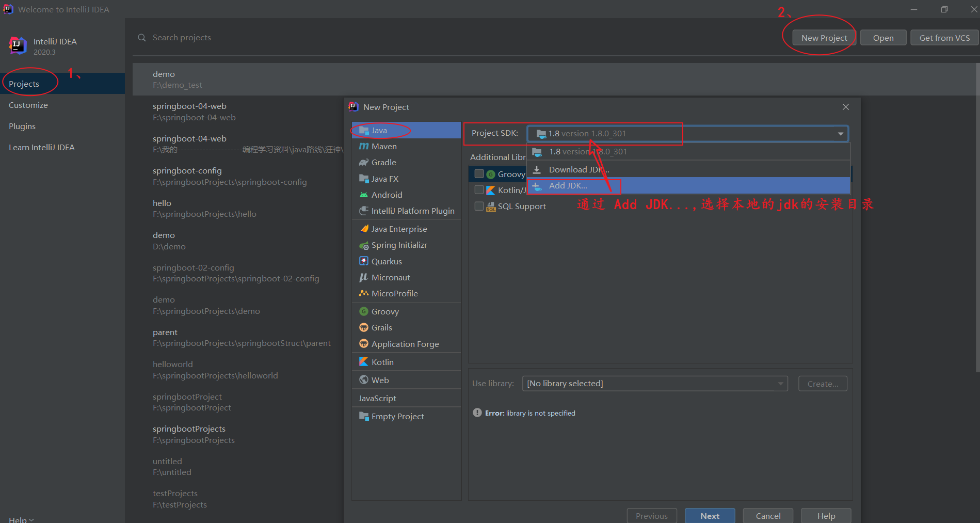980x523 pixels.
Task: Choose 1.8 version 1.8.0_301 in SDK list
Action: point(688,152)
